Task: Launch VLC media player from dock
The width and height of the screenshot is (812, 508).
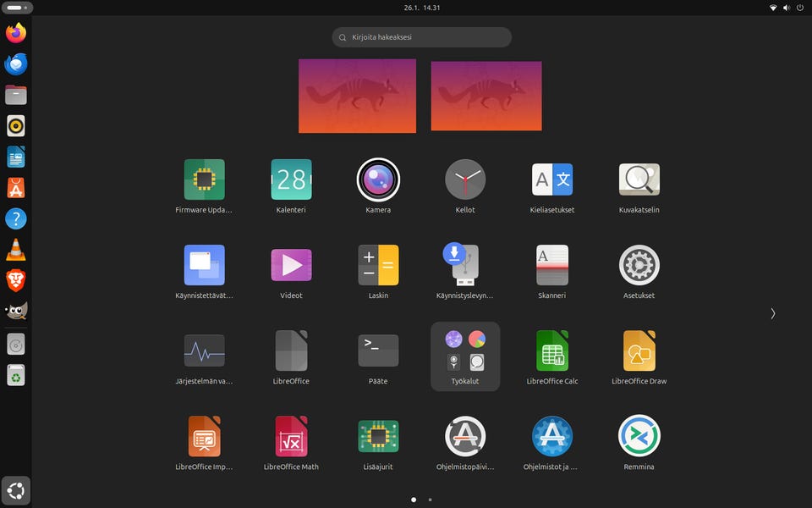Action: coord(16,249)
